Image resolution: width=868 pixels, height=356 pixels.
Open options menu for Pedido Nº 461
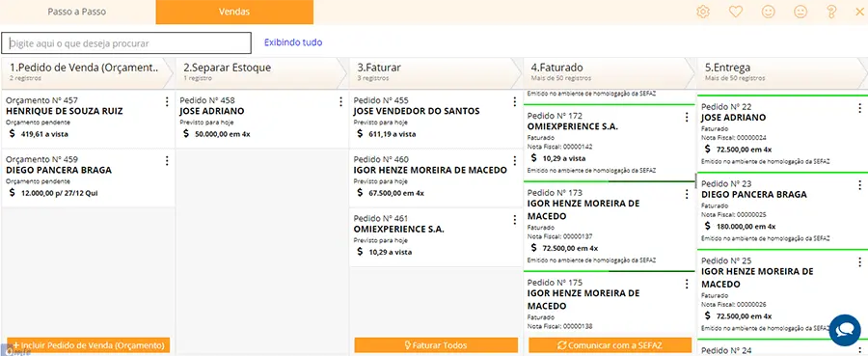coord(514,220)
